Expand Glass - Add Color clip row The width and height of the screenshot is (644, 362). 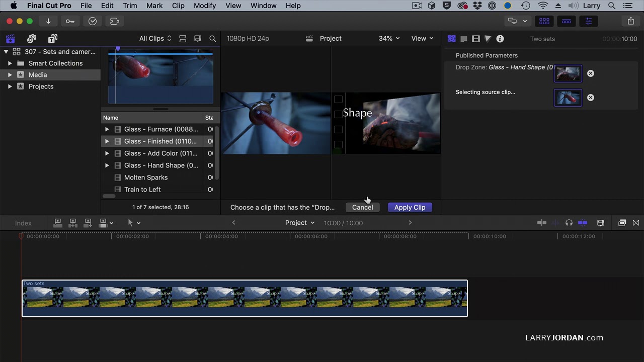pos(107,153)
